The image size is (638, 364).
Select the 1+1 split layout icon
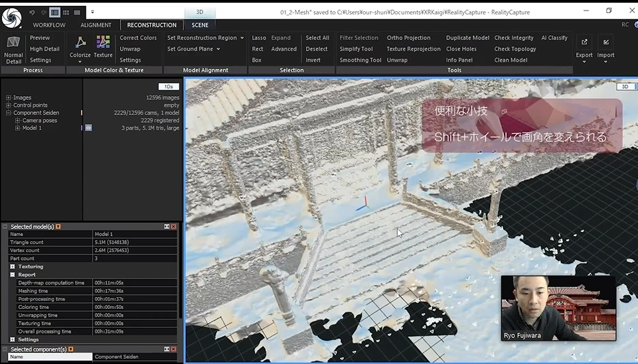tap(54, 13)
